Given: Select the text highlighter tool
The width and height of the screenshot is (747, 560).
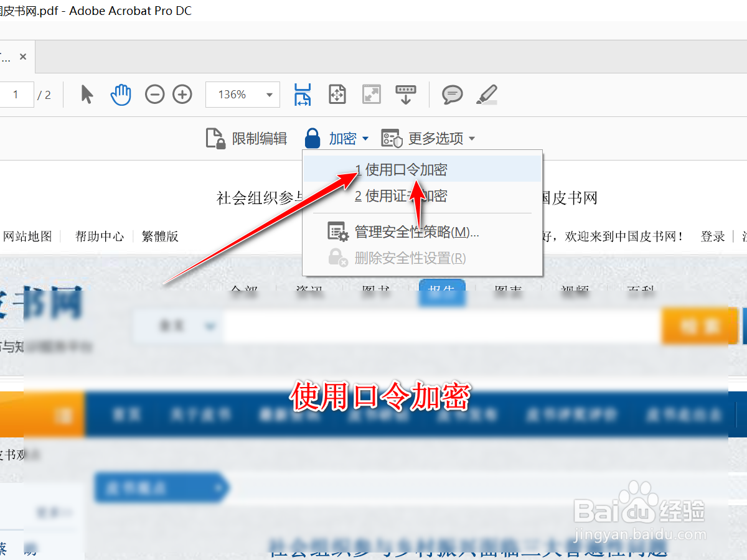Looking at the screenshot, I should pyautogui.click(x=487, y=94).
